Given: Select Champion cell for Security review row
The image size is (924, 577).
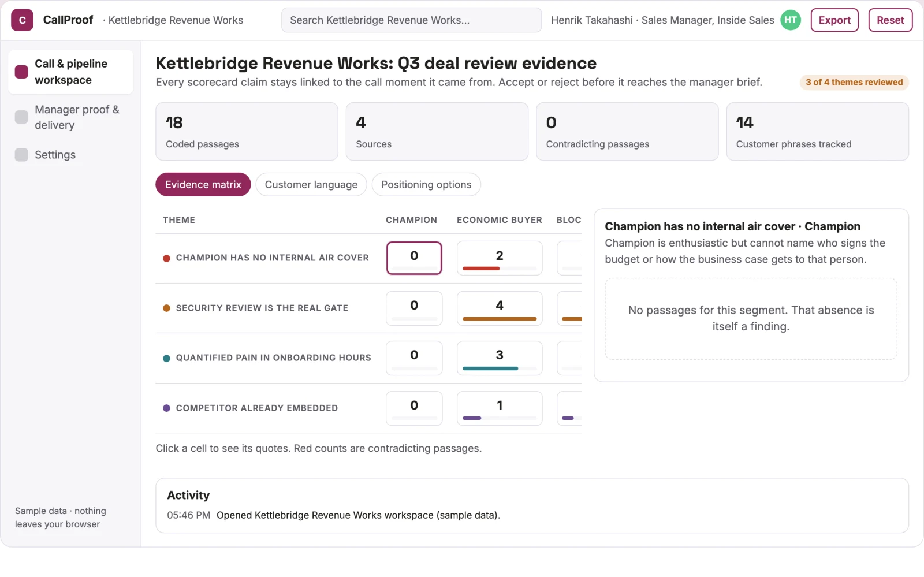Looking at the screenshot, I should click(414, 308).
